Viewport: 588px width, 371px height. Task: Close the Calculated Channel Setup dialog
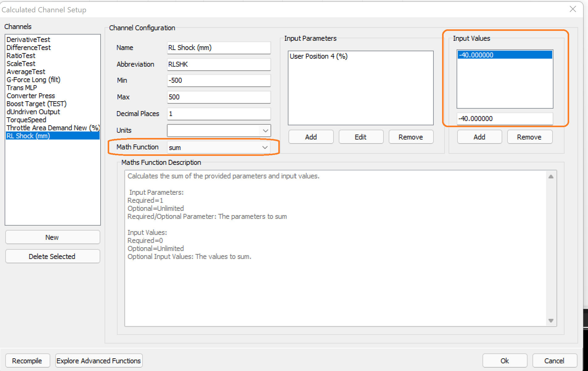point(573,9)
